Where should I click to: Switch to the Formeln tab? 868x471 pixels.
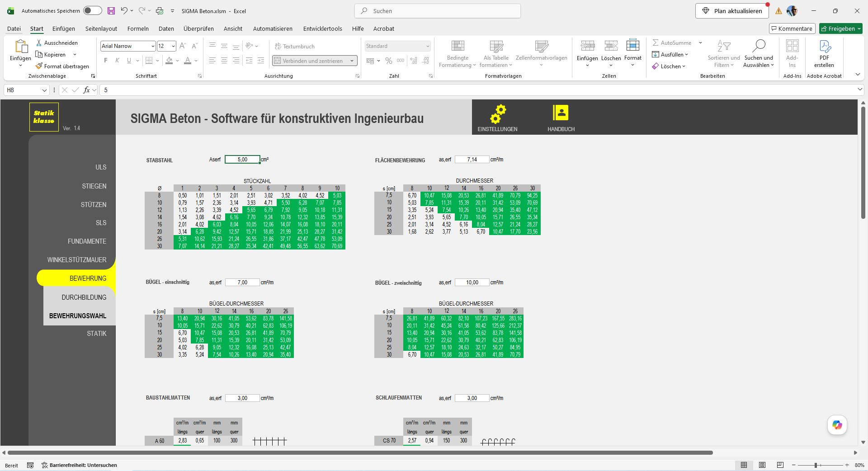pos(138,28)
